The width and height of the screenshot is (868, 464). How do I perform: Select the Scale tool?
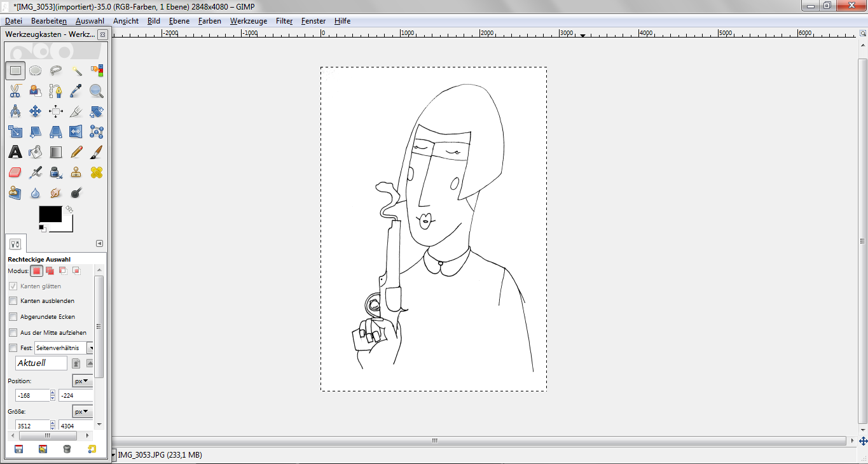coord(15,132)
